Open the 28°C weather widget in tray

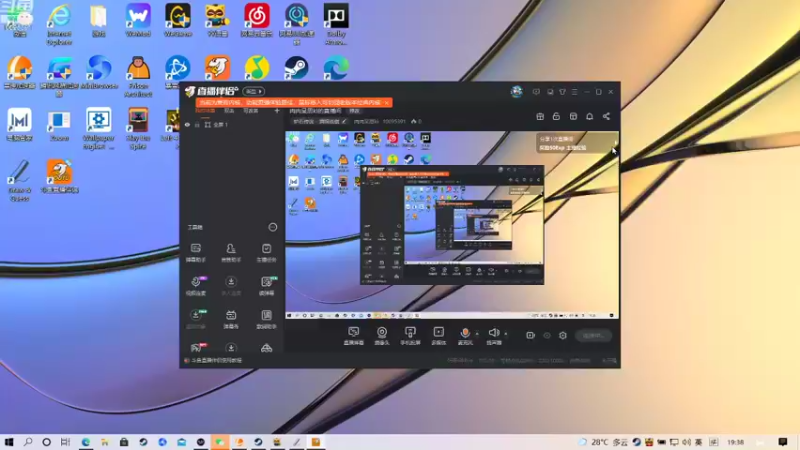tap(603, 442)
